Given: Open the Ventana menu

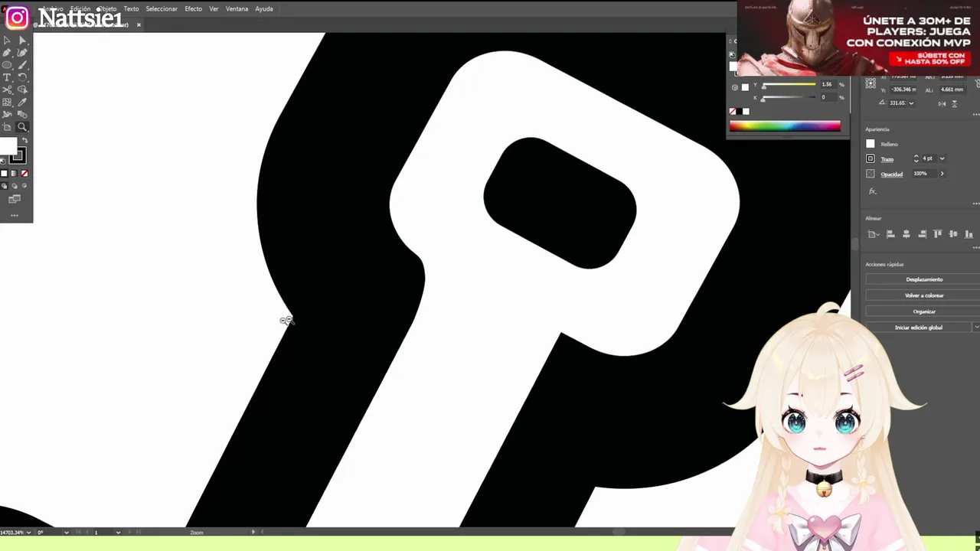Looking at the screenshot, I should coord(237,8).
